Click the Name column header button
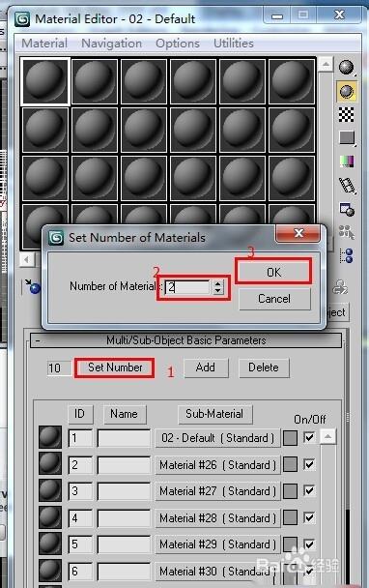Screen dimensions: 369x588 point(124,414)
